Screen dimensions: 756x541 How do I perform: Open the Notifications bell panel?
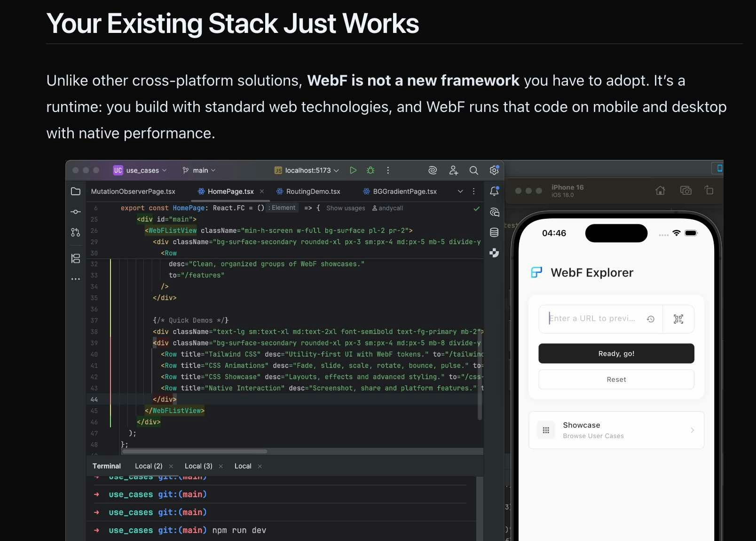[494, 191]
